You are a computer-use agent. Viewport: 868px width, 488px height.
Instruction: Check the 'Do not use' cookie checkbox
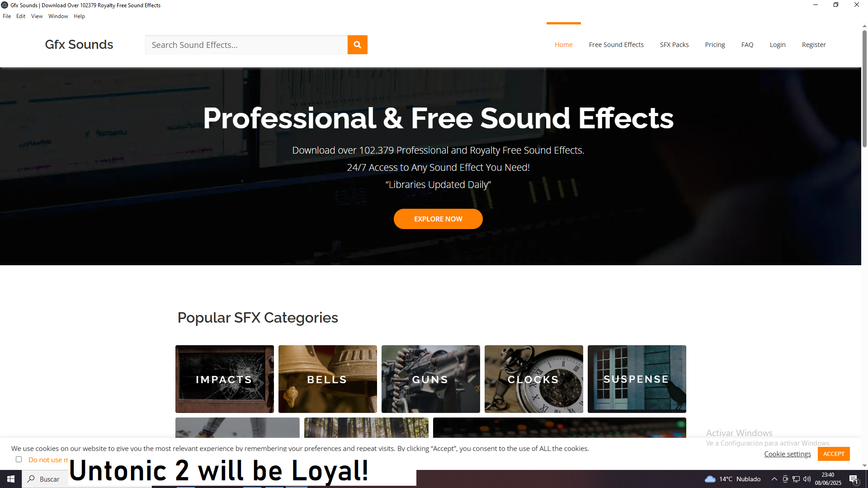click(19, 460)
